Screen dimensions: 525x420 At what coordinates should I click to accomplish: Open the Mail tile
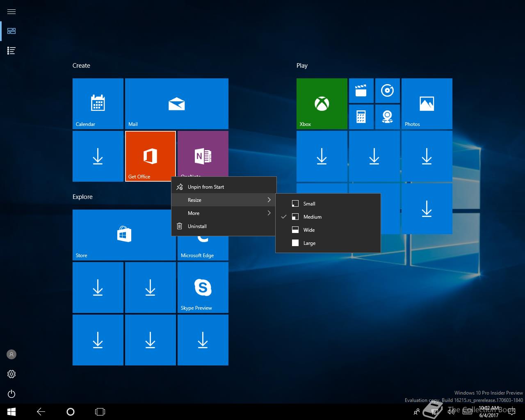(177, 104)
